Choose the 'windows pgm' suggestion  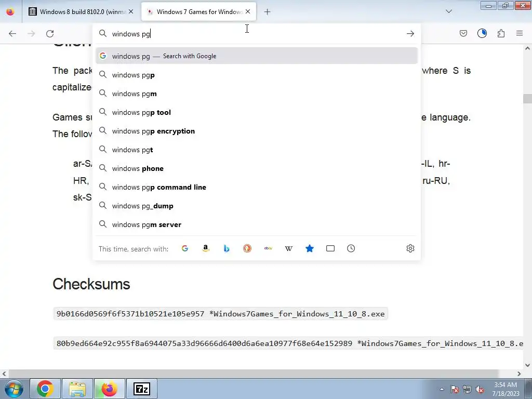point(257,94)
